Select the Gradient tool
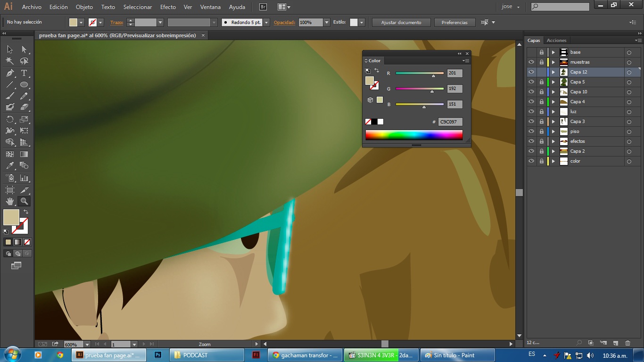Screen dimensions: 644x362 click(24, 154)
